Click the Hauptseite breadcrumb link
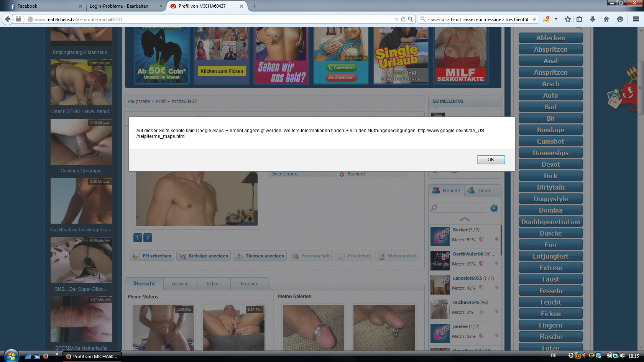The height and width of the screenshot is (362, 644). pyautogui.click(x=139, y=102)
